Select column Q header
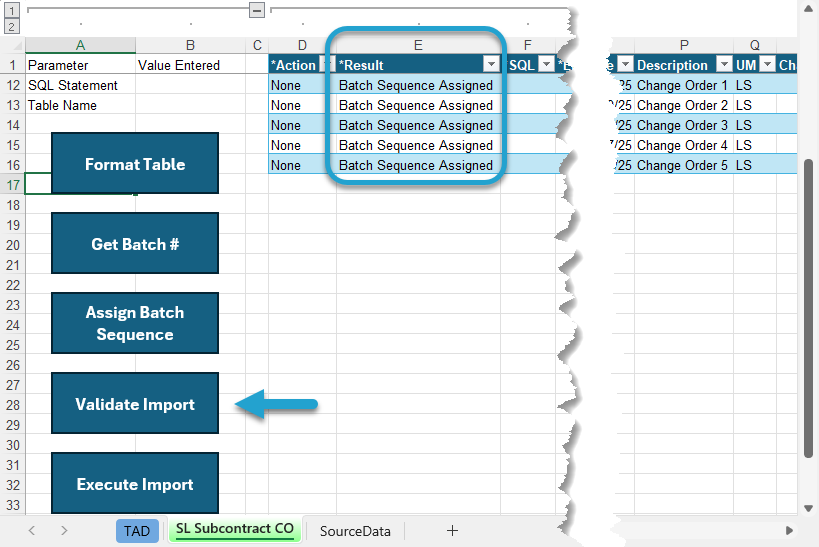The height and width of the screenshot is (547, 819). (755, 45)
